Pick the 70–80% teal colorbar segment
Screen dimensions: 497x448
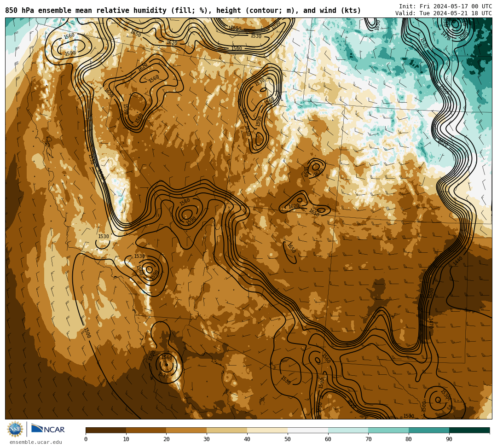point(388,430)
